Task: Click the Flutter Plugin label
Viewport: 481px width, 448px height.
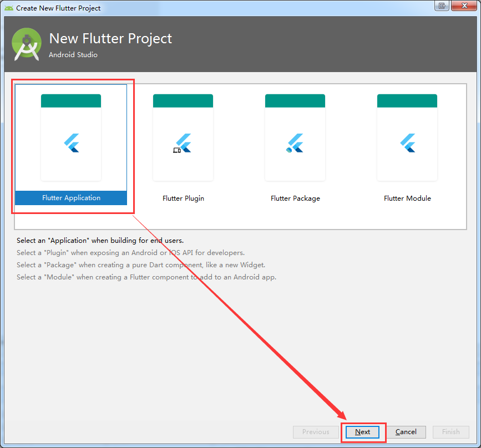Action: [183, 198]
